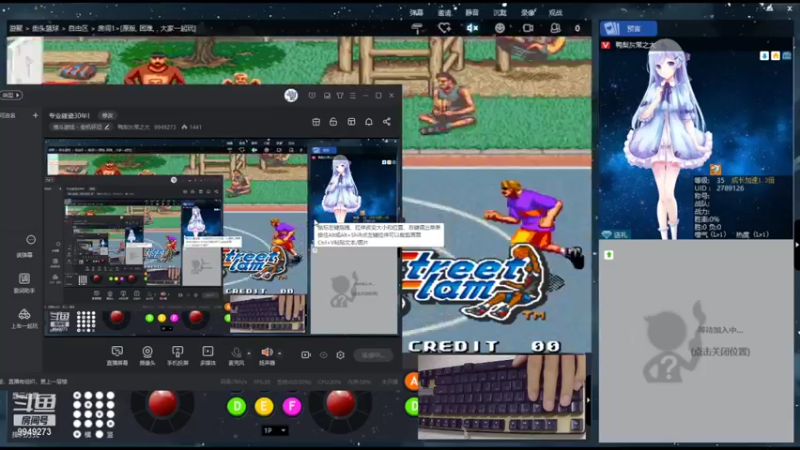The width and height of the screenshot is (800, 450).
Task: Click the message icon beside streamer avatar
Action: [312, 95]
